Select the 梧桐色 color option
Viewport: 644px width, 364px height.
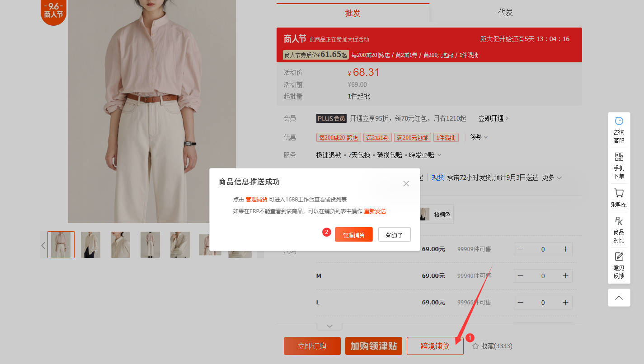click(436, 215)
